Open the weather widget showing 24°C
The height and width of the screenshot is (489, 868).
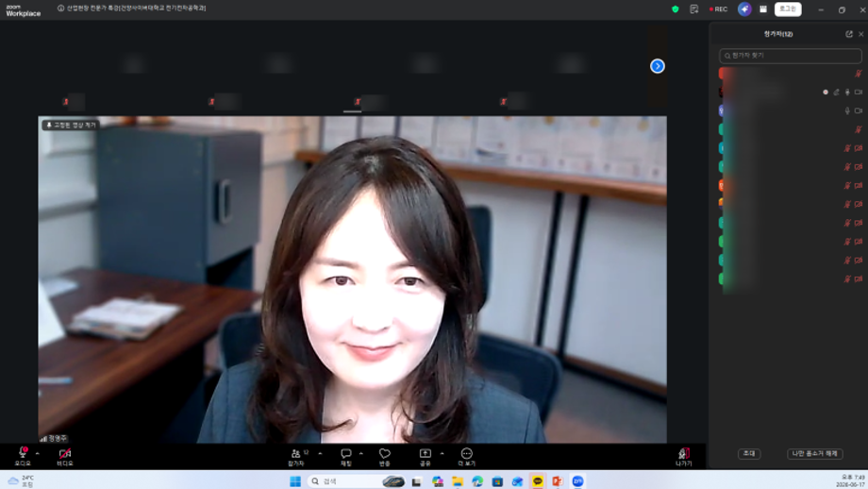(x=21, y=481)
